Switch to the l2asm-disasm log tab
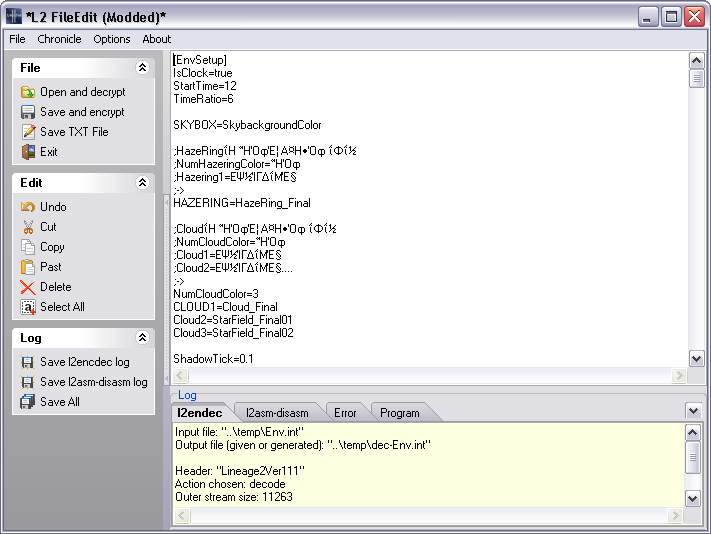Screen dimensions: 711x534 277,412
